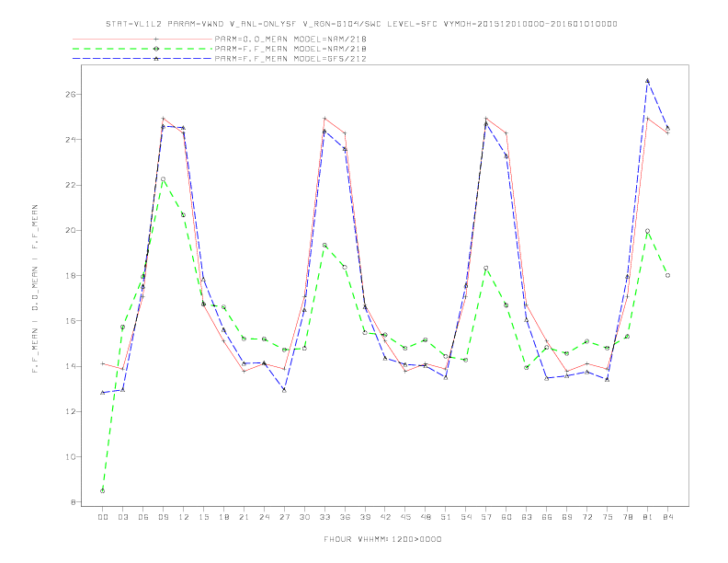Select legend text PARM=F.F_MEAN MODEL=GFS/212
The height and width of the screenshot is (563, 728).
pos(290,59)
